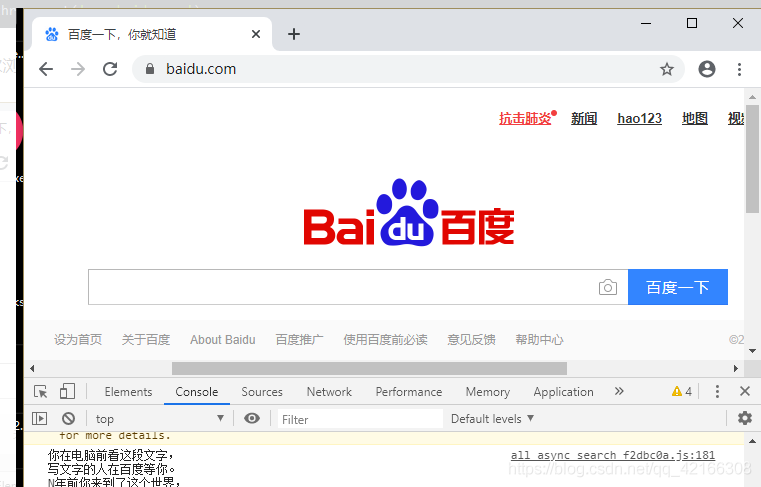Click the browser forward arrow

click(x=78, y=69)
